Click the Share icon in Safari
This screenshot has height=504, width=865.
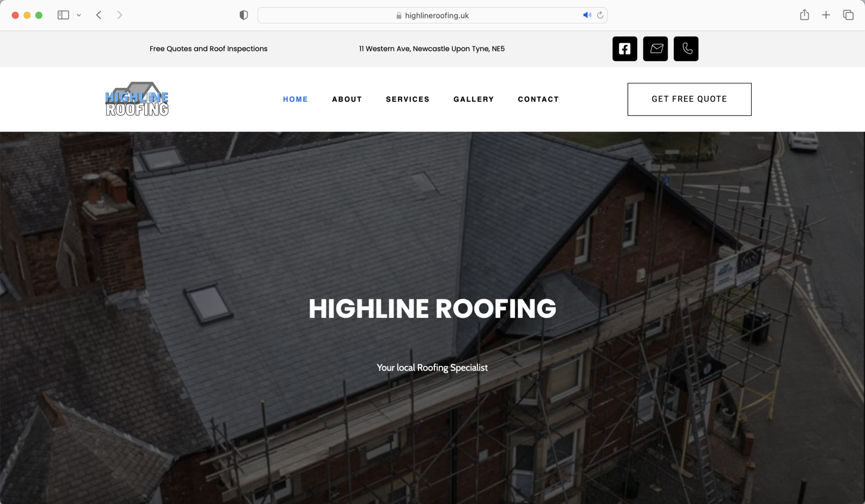click(804, 15)
